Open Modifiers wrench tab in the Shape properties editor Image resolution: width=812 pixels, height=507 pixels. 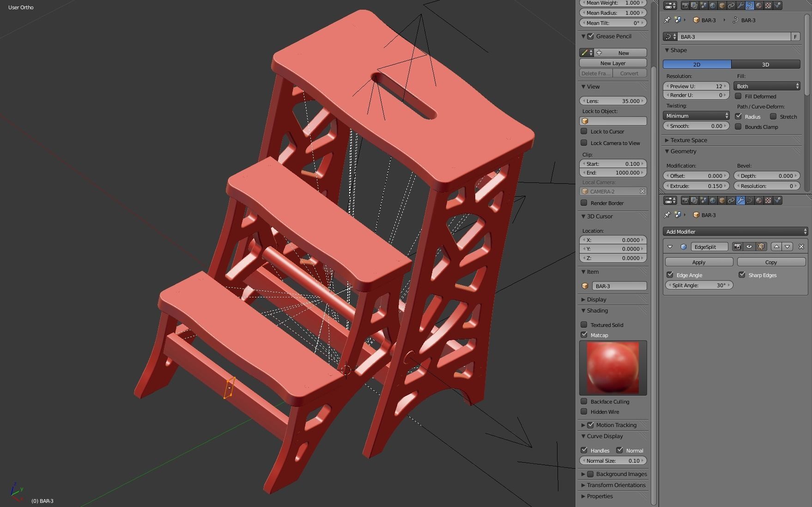[740, 6]
